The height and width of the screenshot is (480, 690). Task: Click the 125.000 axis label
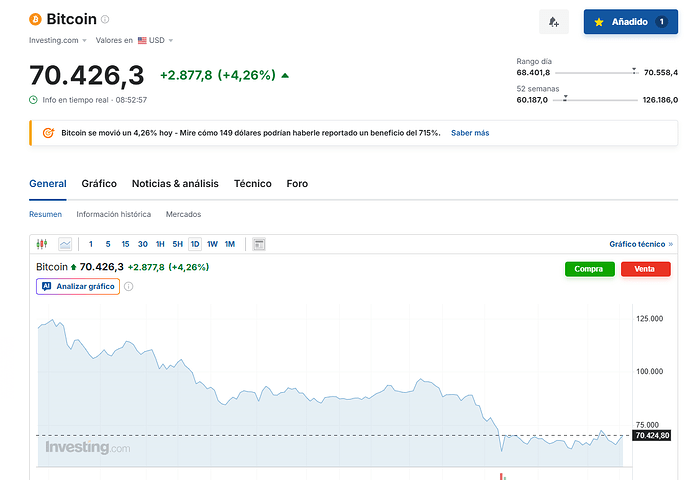coord(650,319)
